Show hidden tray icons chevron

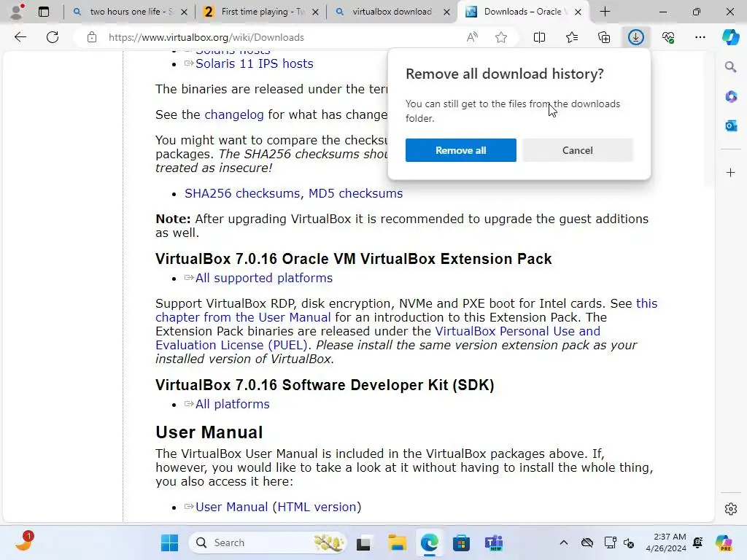tap(564, 542)
